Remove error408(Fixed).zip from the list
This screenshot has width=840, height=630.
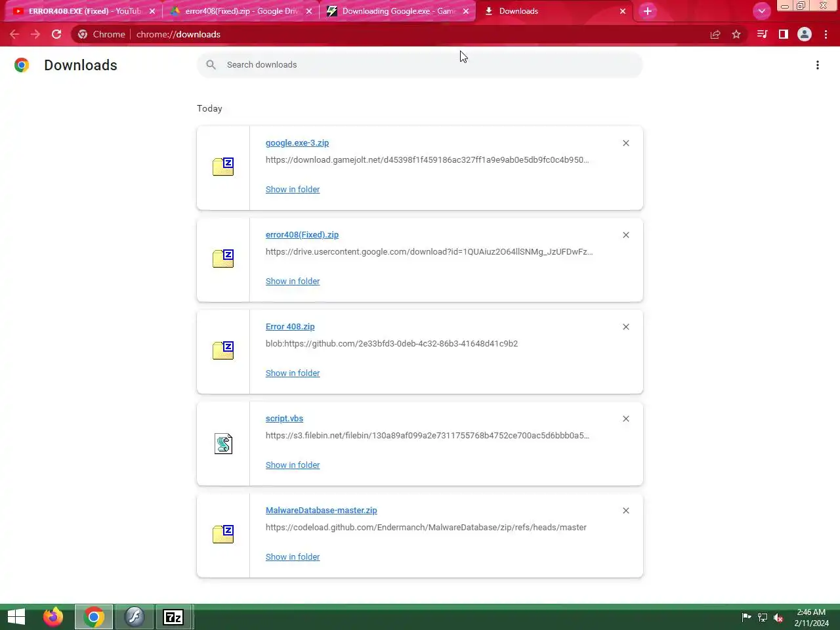click(x=626, y=235)
